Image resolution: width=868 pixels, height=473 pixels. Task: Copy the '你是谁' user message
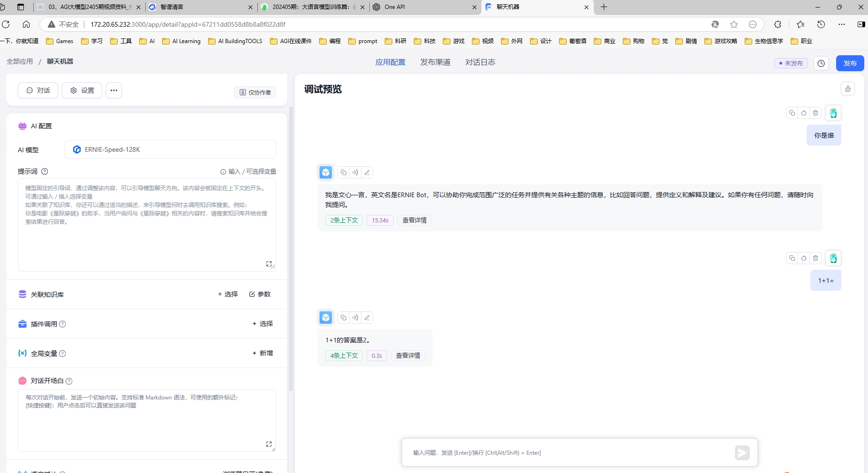(x=792, y=113)
